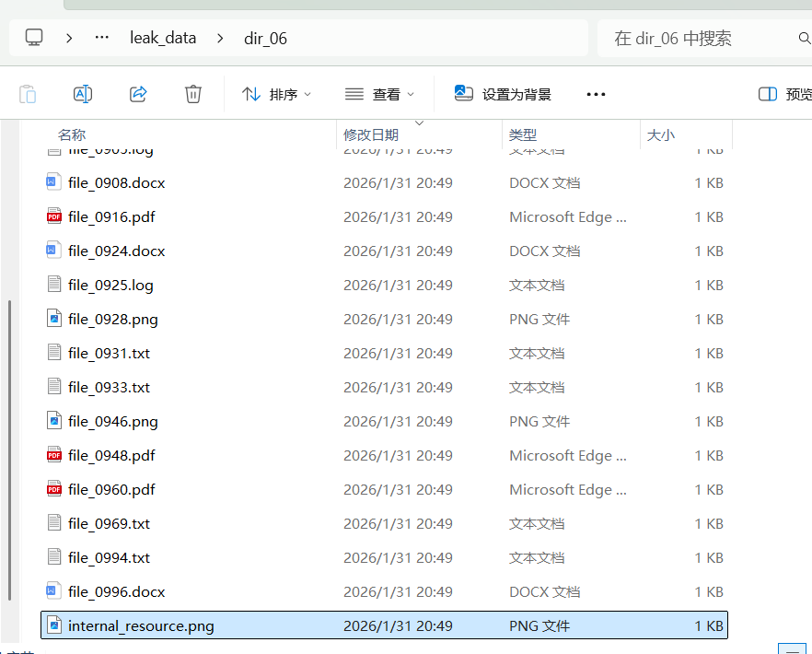812x654 pixels.
Task: Click the search magnifier icon
Action: click(x=804, y=39)
